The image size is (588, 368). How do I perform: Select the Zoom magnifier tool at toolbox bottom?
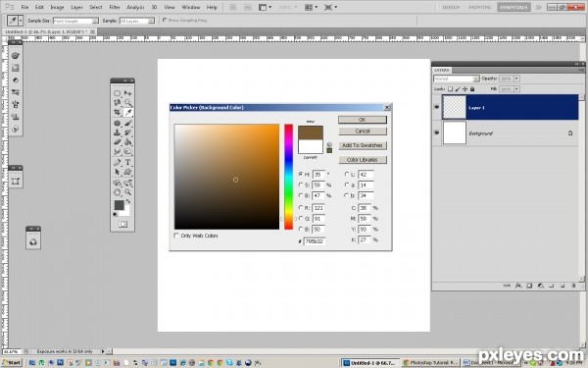[127, 192]
